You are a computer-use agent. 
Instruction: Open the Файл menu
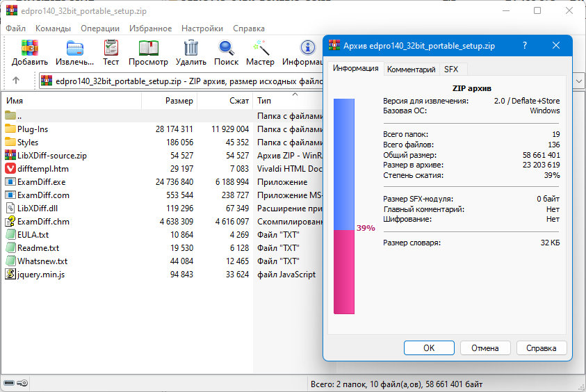[x=16, y=28]
